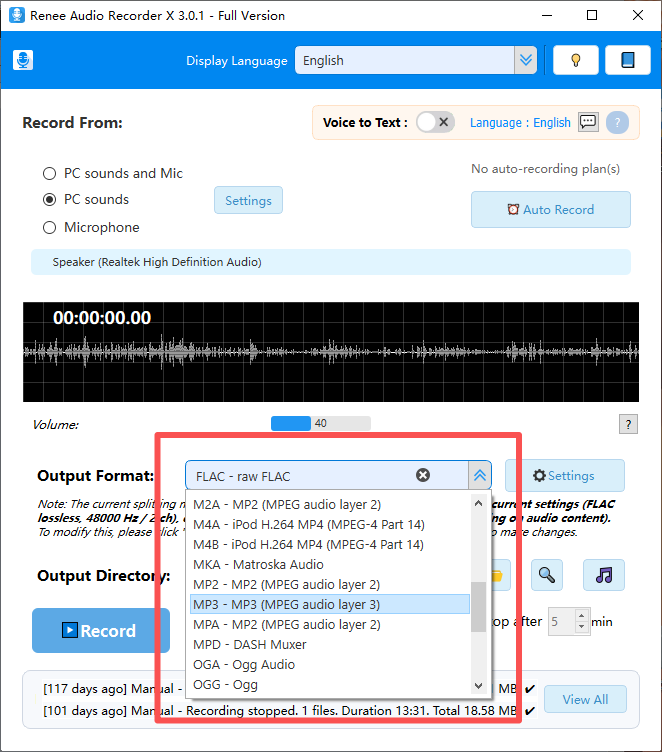Adjust the Volume slider bar

pos(320,423)
